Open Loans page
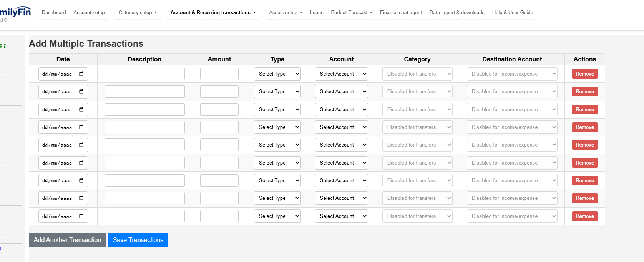Image resolution: width=644 pixels, height=262 pixels. tap(317, 12)
